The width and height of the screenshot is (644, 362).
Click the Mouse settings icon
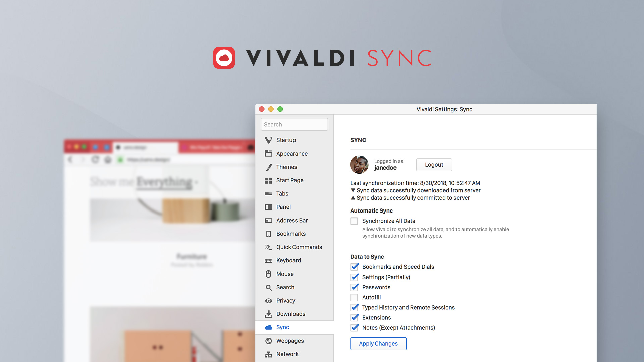[268, 274]
